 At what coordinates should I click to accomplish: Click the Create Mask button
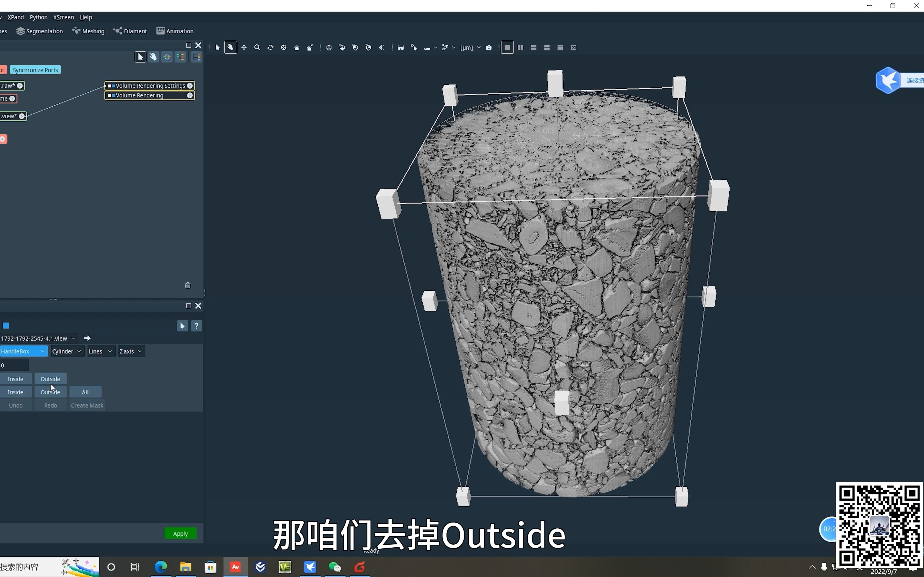click(86, 405)
